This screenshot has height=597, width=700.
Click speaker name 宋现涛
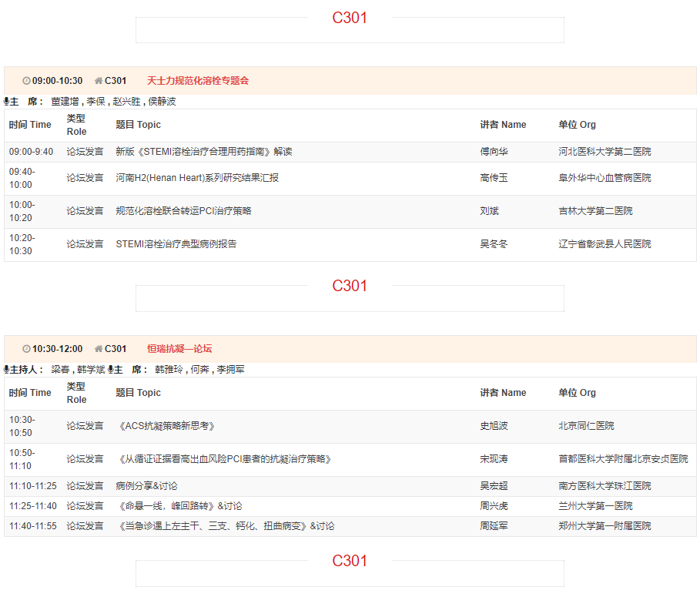coord(494,459)
